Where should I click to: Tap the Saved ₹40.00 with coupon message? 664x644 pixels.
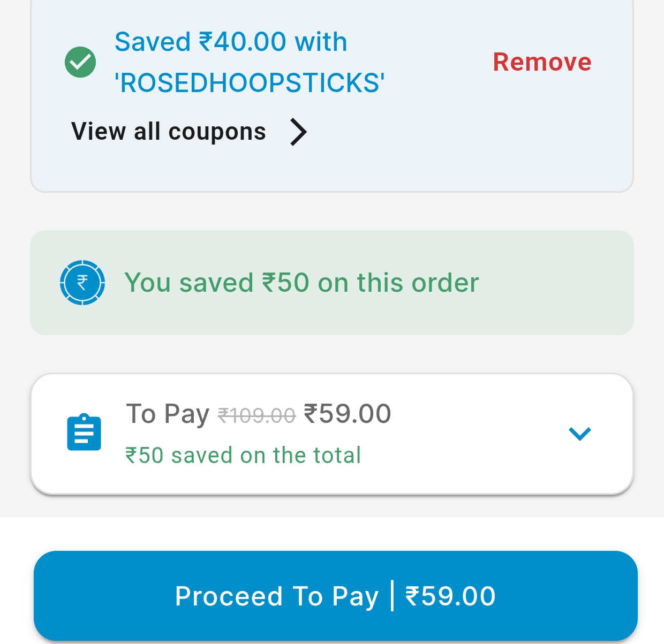tap(231, 42)
